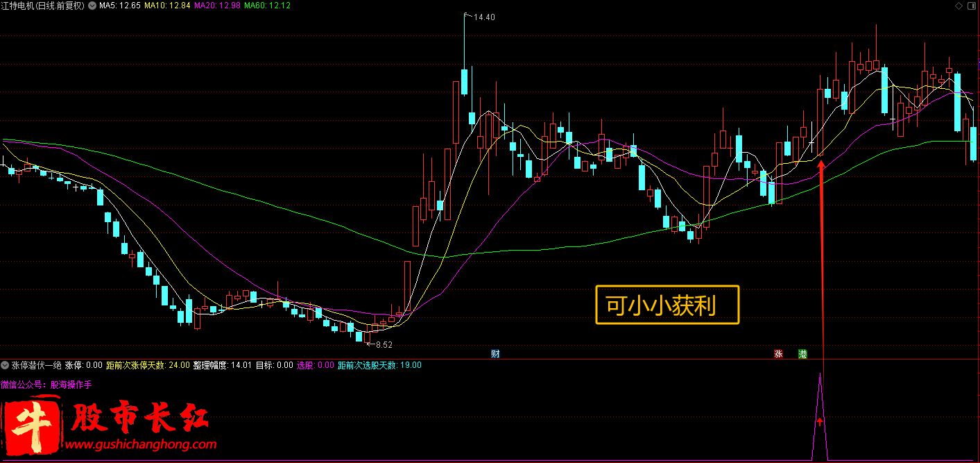
Task: Click the 财 financial info marker
Action: [495, 354]
